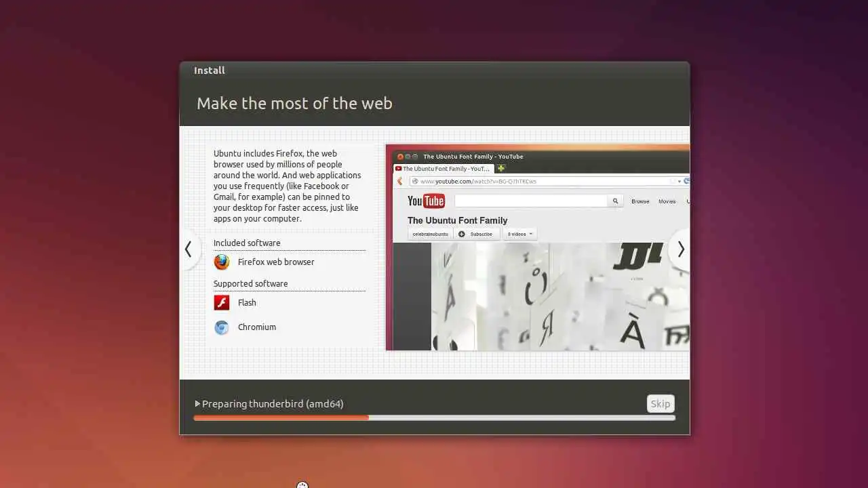Click the Preparing thunderbird (amd64) status text
Screen dimensions: 868x488
[273, 404]
